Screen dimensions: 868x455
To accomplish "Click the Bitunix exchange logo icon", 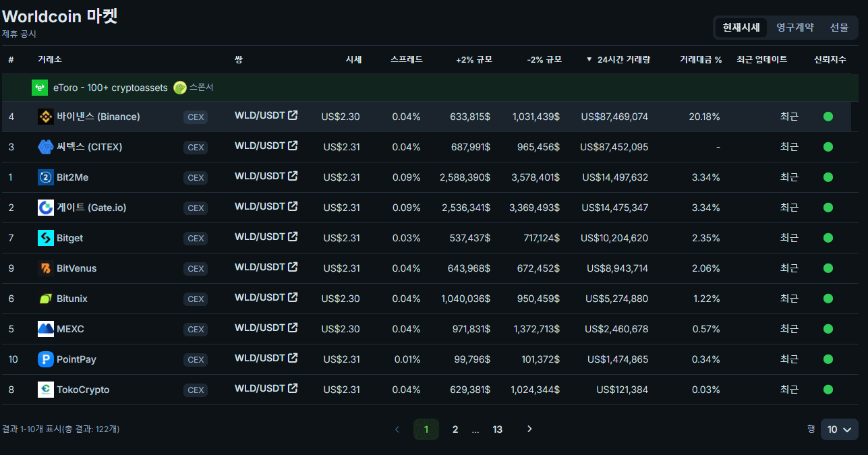I will (x=46, y=299).
